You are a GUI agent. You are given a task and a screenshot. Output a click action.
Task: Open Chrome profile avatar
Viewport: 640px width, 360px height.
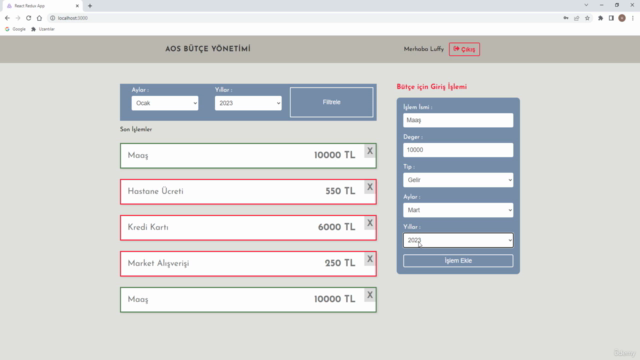click(x=622, y=18)
